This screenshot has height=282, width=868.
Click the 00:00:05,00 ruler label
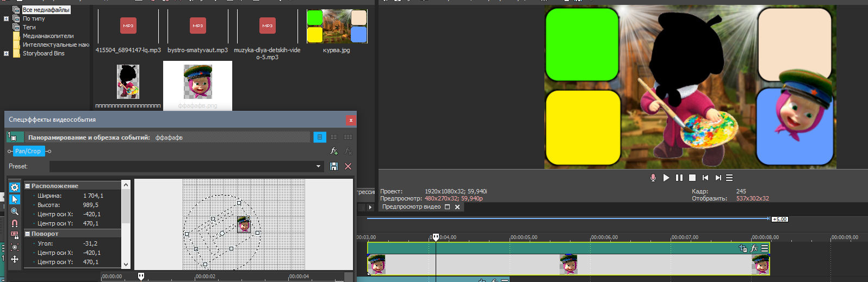tap(524, 237)
